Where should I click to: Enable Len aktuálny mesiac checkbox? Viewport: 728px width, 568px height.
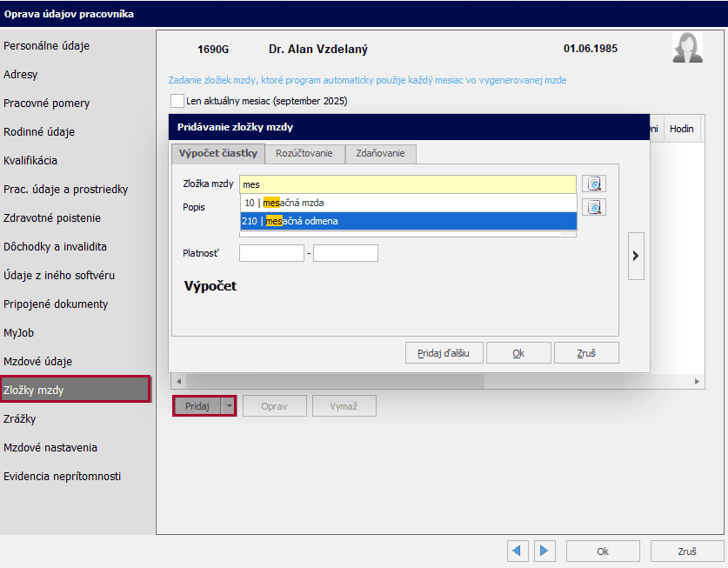[178, 101]
